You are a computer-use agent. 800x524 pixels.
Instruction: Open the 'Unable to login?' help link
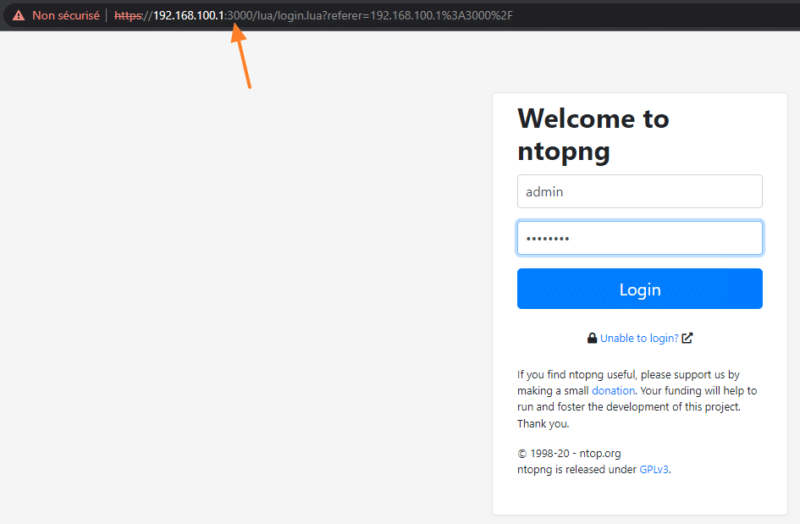click(x=639, y=338)
